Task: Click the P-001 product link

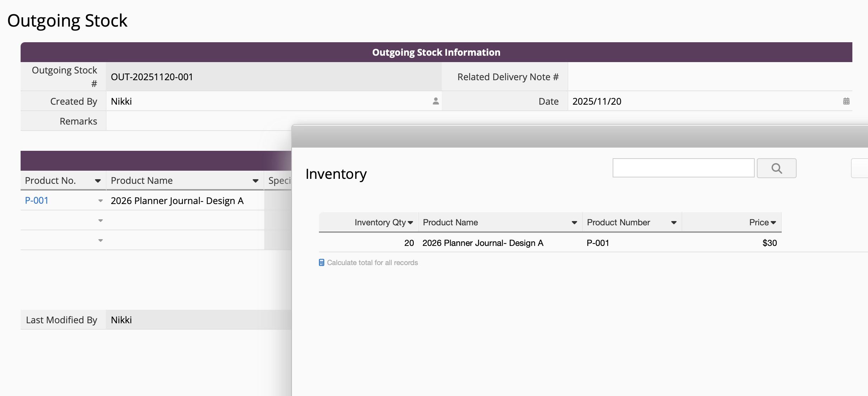Action: pyautogui.click(x=37, y=200)
